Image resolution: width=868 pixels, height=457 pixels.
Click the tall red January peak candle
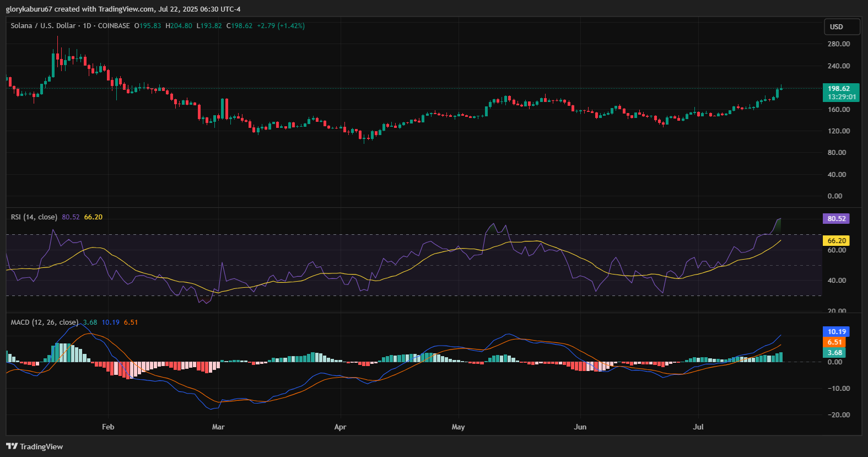[x=57, y=56]
